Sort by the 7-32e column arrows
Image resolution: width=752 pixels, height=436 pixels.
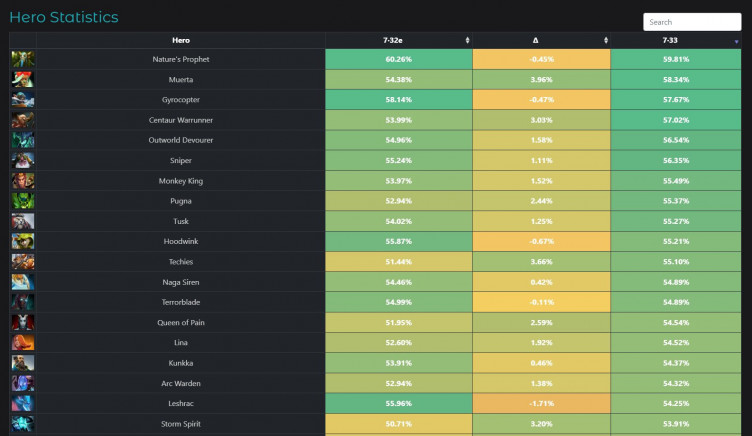point(467,40)
